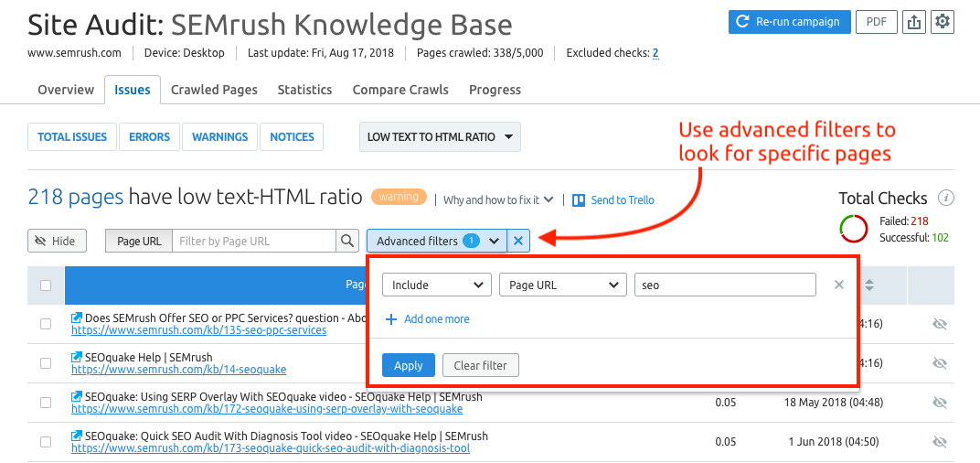Screen dimensions: 980x463
Task: Open the 14-seoquake URL
Action: coord(179,369)
